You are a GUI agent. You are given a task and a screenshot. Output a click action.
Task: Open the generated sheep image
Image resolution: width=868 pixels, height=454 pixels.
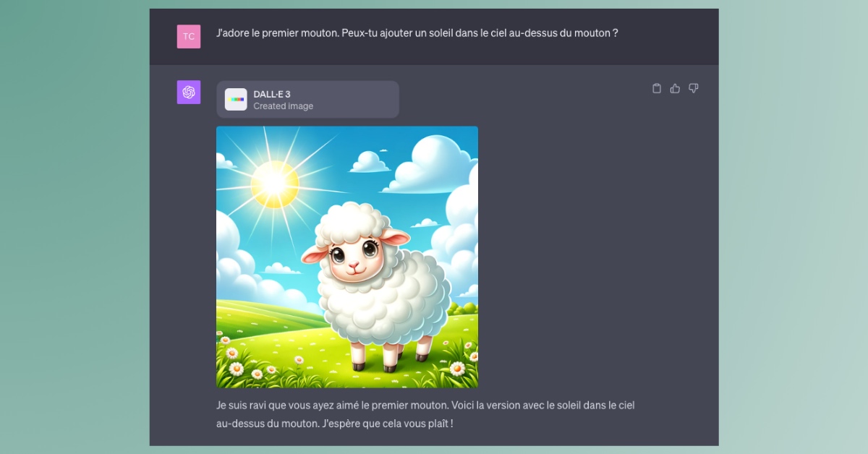coord(347,257)
